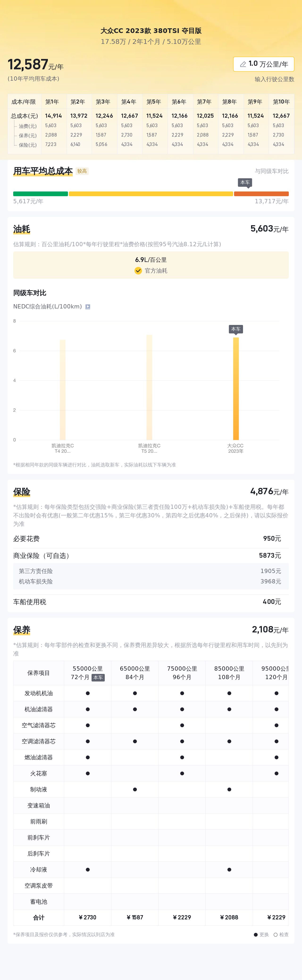Click the play icon next to NEDC综合油耗
Screen dimensions: 302x980
88,307
